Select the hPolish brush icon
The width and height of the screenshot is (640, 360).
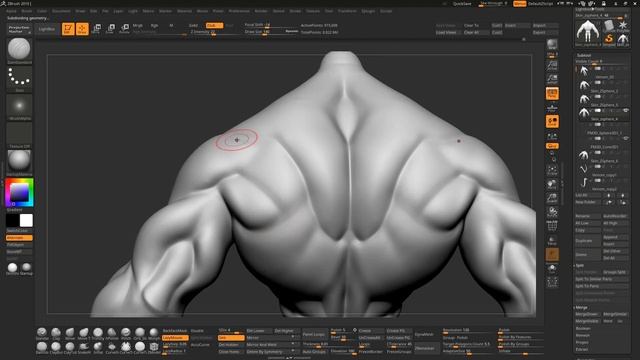111,333
